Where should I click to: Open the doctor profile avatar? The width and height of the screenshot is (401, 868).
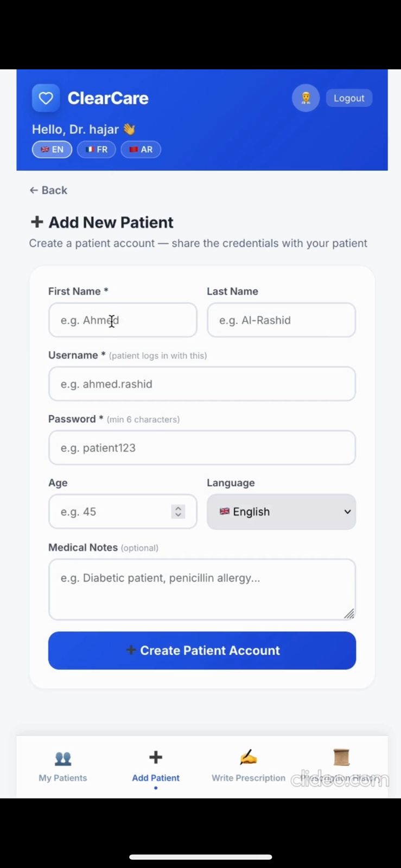[305, 98]
